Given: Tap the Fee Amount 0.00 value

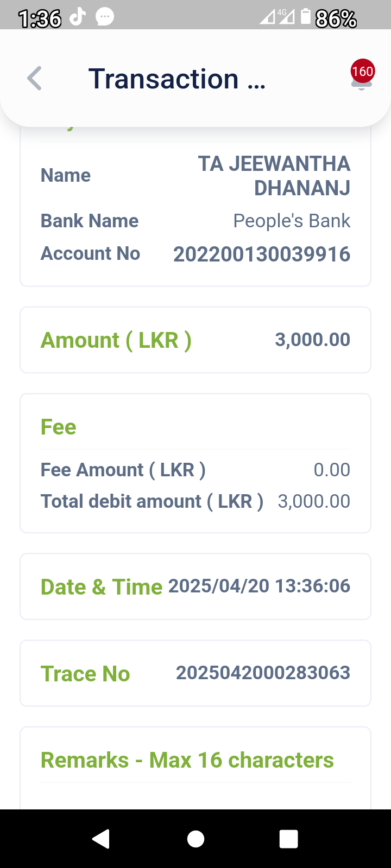Looking at the screenshot, I should click(x=332, y=470).
